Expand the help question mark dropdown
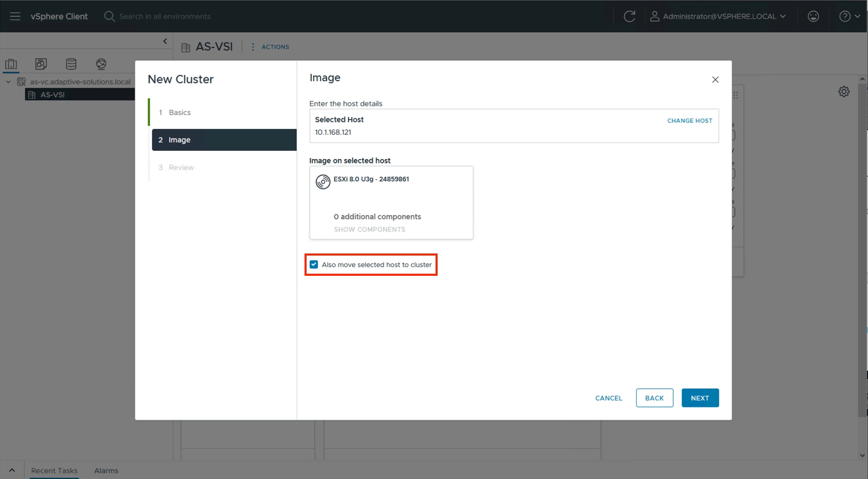868x479 pixels. pyautogui.click(x=848, y=16)
